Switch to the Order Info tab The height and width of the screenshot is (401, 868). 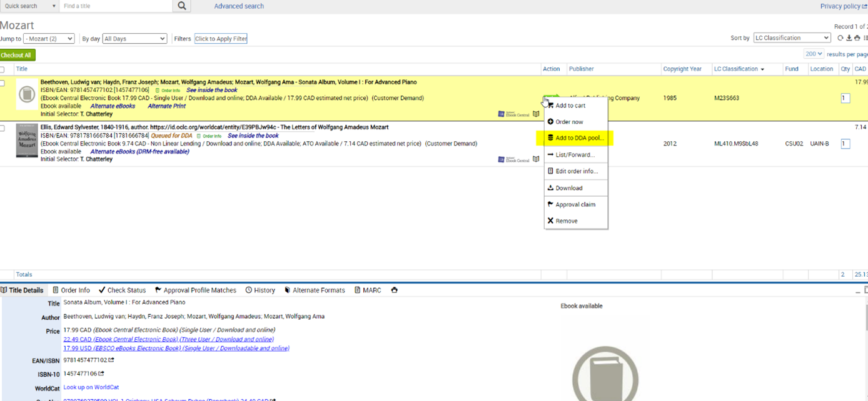[71, 290]
